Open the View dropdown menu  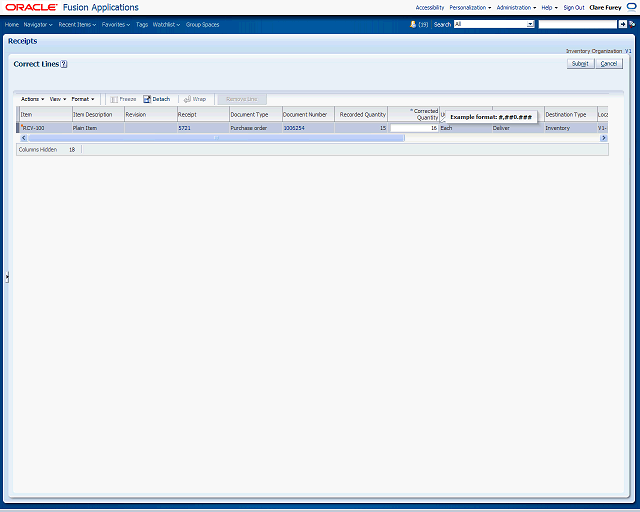[58, 99]
